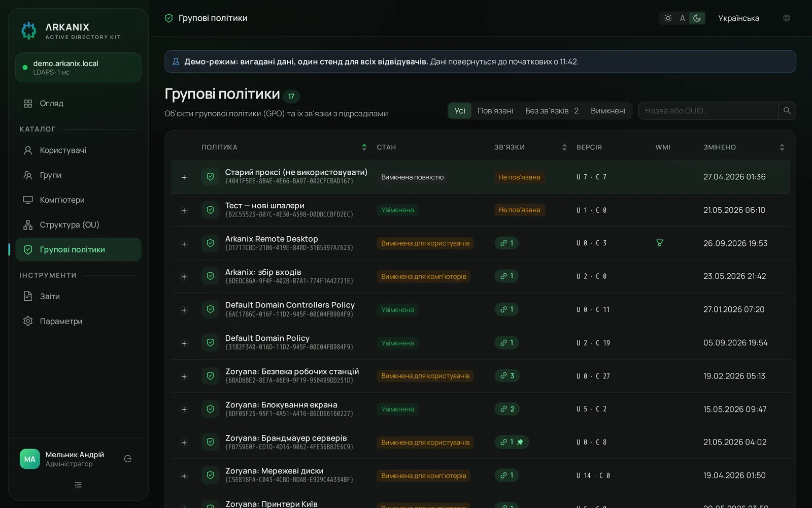Switch to light theme sun icon
The height and width of the screenshot is (508, 812).
pos(668,18)
